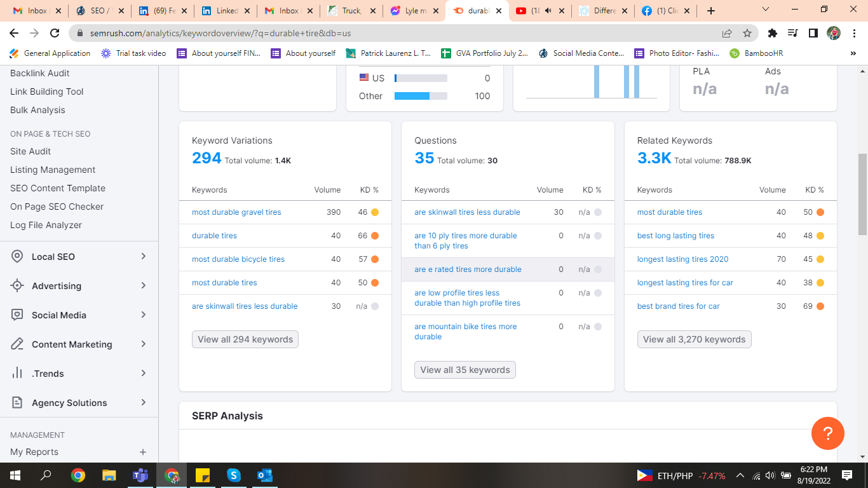This screenshot has width=868, height=488.
Task: Open the Chrome three-dot menu
Action: 853,33
